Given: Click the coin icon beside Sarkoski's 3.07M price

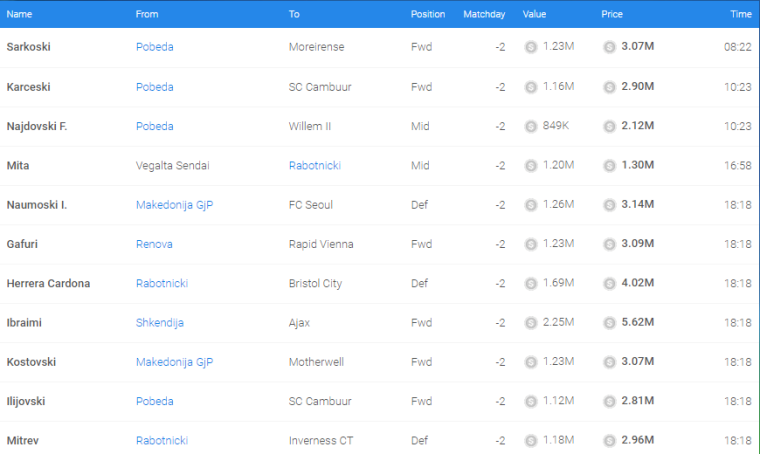Looking at the screenshot, I should 609,47.
